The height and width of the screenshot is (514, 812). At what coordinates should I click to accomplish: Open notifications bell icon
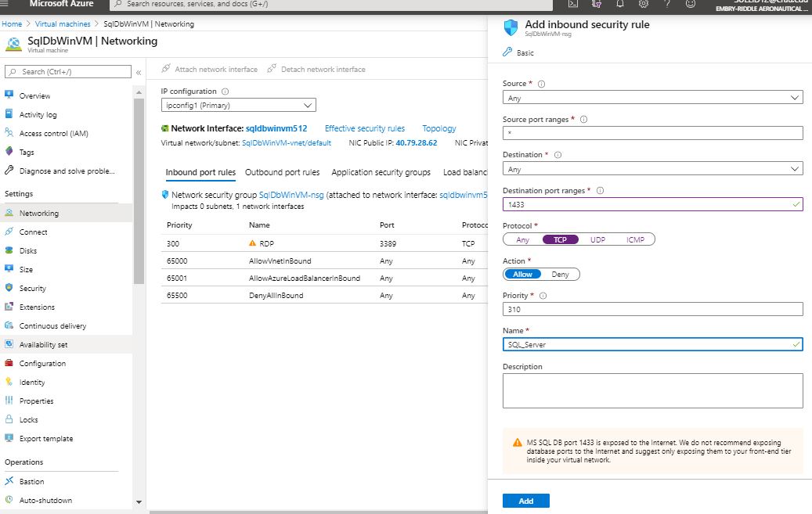[x=620, y=4]
